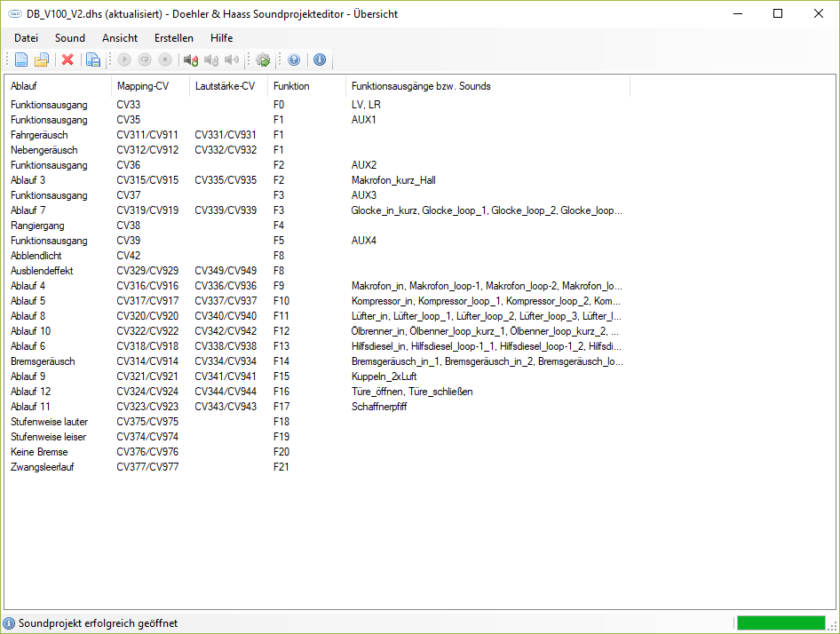The width and height of the screenshot is (840, 634).
Task: Click the CV37 mapping cell
Action: [129, 195]
